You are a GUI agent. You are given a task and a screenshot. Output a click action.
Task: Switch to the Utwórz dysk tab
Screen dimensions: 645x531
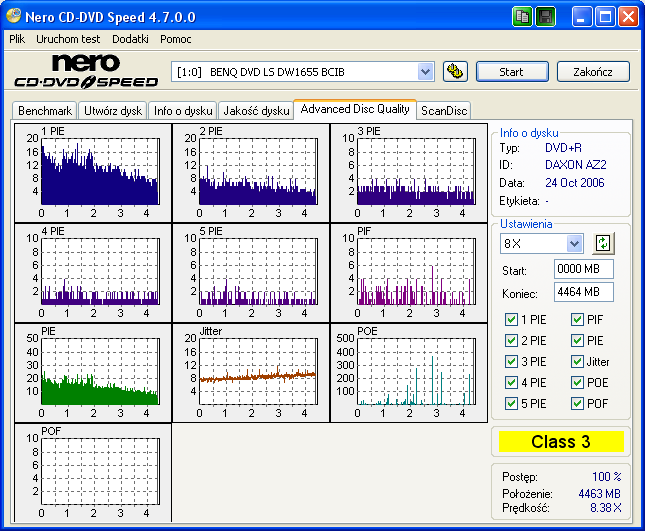tap(113, 111)
